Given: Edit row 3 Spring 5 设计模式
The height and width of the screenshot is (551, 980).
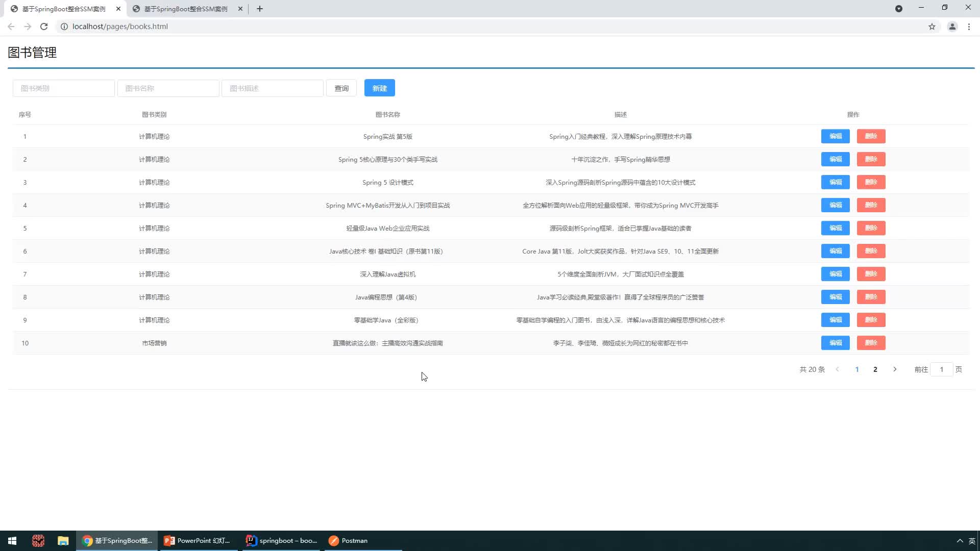Looking at the screenshot, I should tap(836, 182).
